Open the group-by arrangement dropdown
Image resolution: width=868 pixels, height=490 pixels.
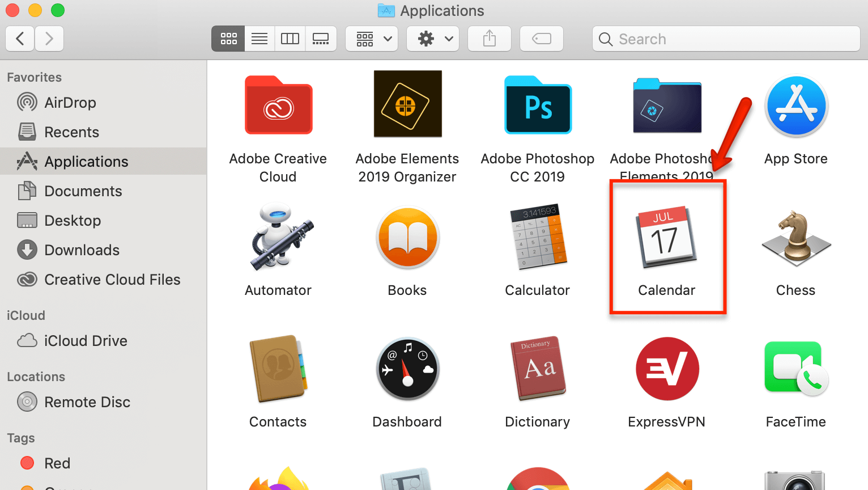pyautogui.click(x=372, y=39)
